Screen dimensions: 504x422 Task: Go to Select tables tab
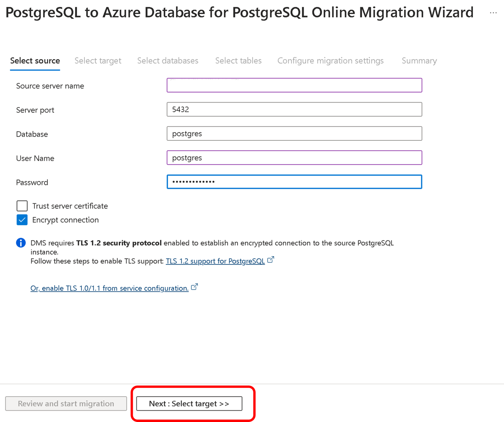[x=238, y=61]
